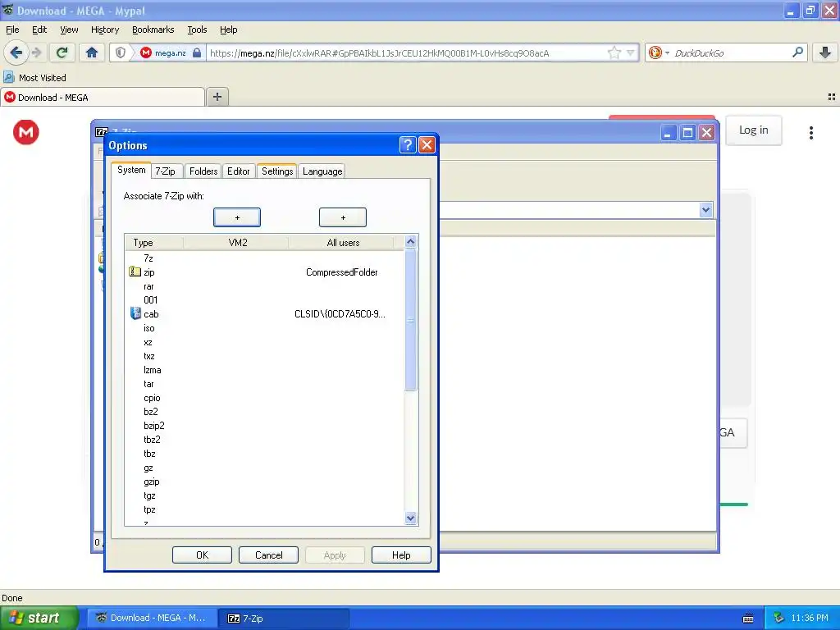Open the Downloads arrow icon

(x=825, y=52)
